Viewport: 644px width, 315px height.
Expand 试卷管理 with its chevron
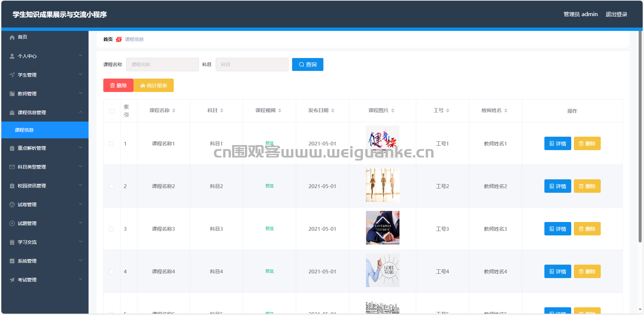(x=80, y=204)
